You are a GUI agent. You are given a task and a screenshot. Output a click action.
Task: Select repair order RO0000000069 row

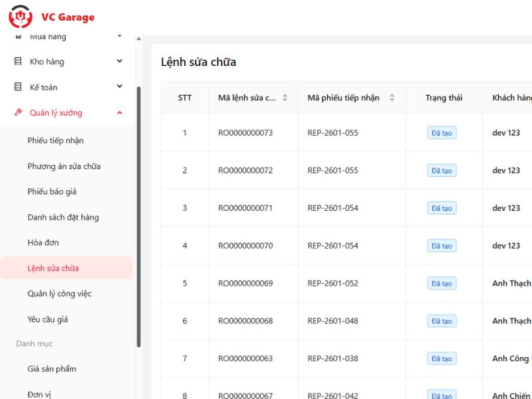pyautogui.click(x=245, y=283)
